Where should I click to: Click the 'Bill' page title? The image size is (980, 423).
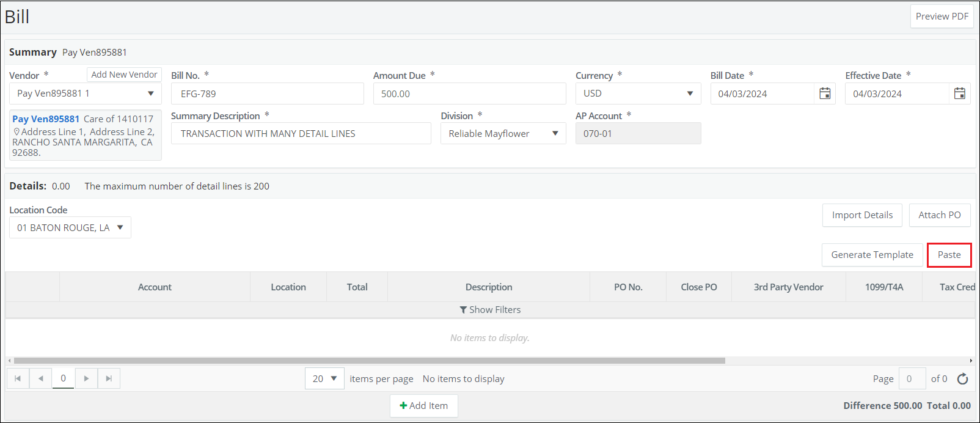(17, 17)
